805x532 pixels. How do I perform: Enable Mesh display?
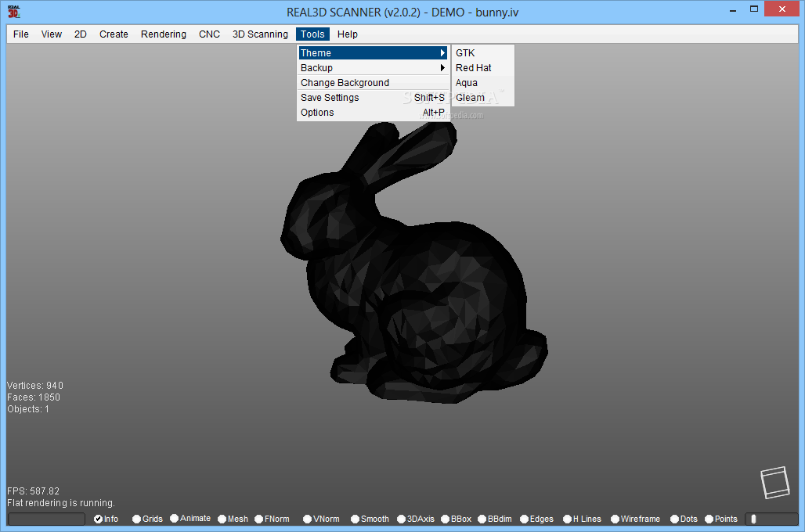point(233,519)
